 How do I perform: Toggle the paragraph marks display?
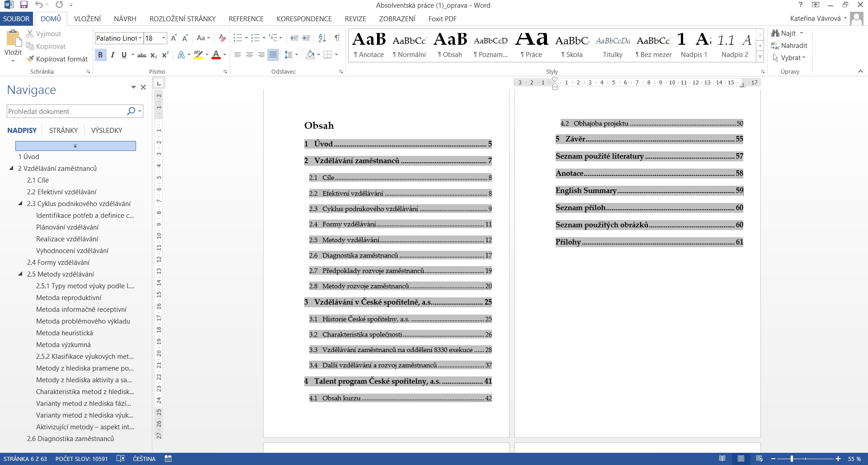coord(337,38)
